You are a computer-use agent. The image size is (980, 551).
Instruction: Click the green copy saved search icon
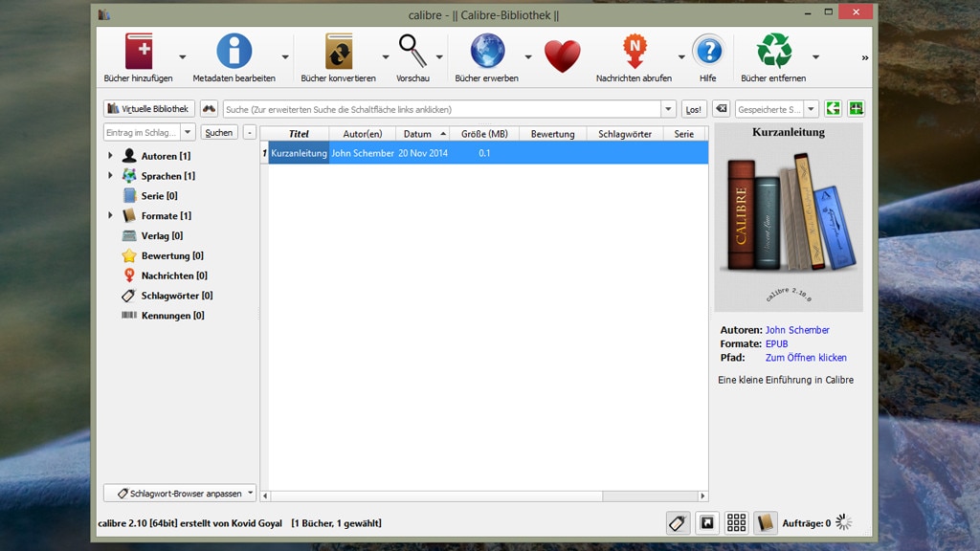pyautogui.click(x=833, y=109)
